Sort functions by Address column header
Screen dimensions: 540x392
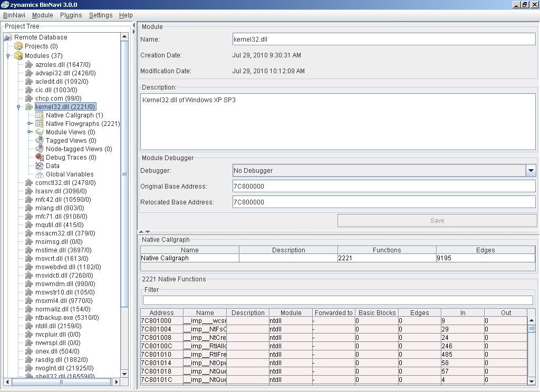tap(161, 312)
